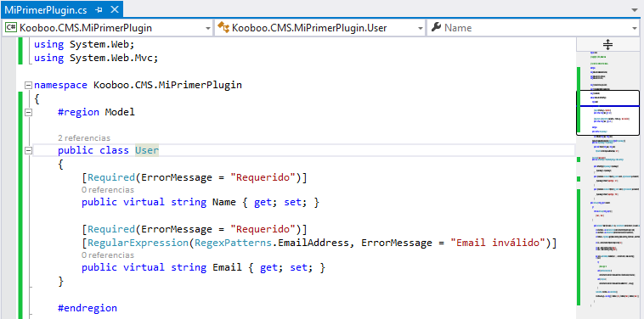
Task: Click the 'using System.Web;' line
Action: pyautogui.click(x=84, y=44)
